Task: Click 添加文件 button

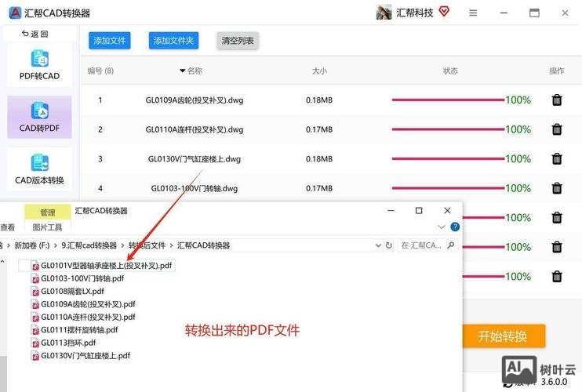Action: click(110, 41)
